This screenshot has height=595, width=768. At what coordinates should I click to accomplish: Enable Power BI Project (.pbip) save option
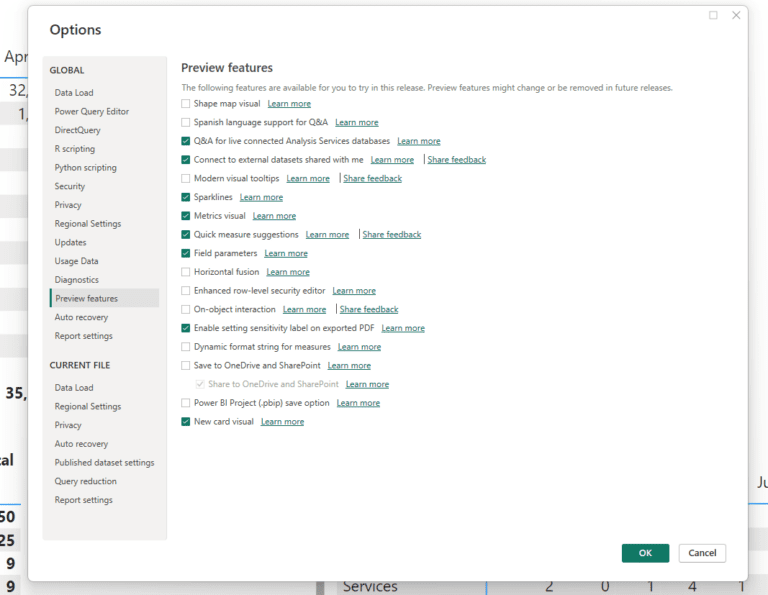[x=186, y=403]
